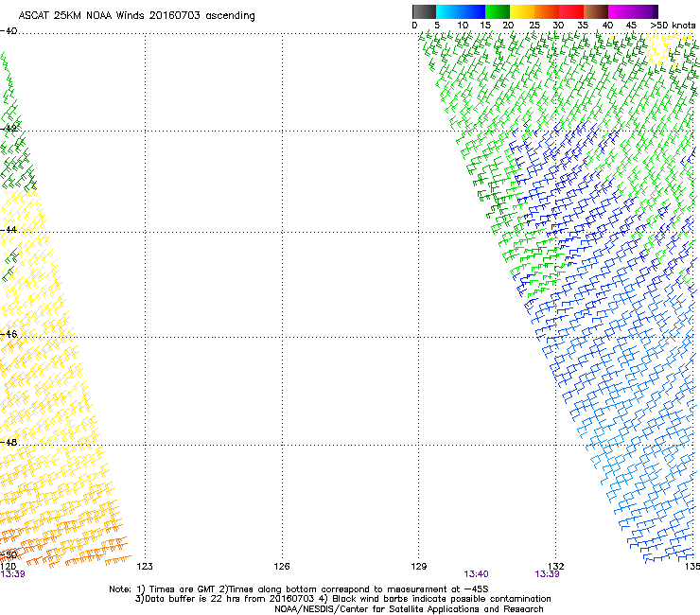Click the purple 13:40 swath time label
The height and width of the screenshot is (615, 700).
[x=476, y=574]
